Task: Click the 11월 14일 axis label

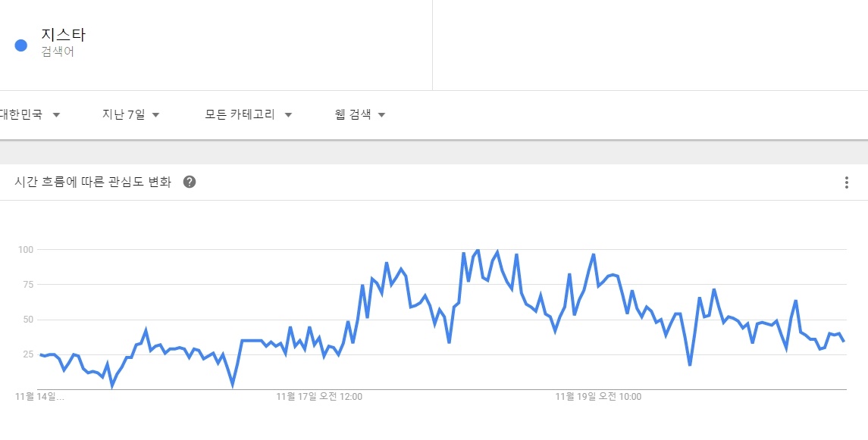Action: click(x=39, y=396)
